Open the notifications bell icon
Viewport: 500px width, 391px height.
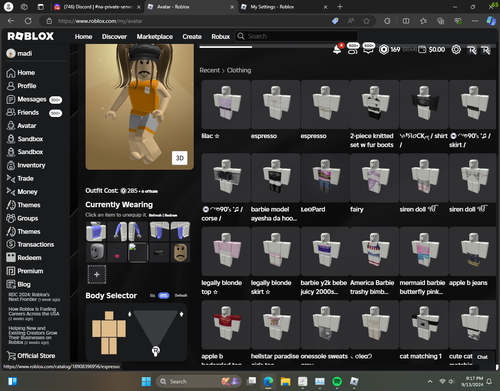337,50
